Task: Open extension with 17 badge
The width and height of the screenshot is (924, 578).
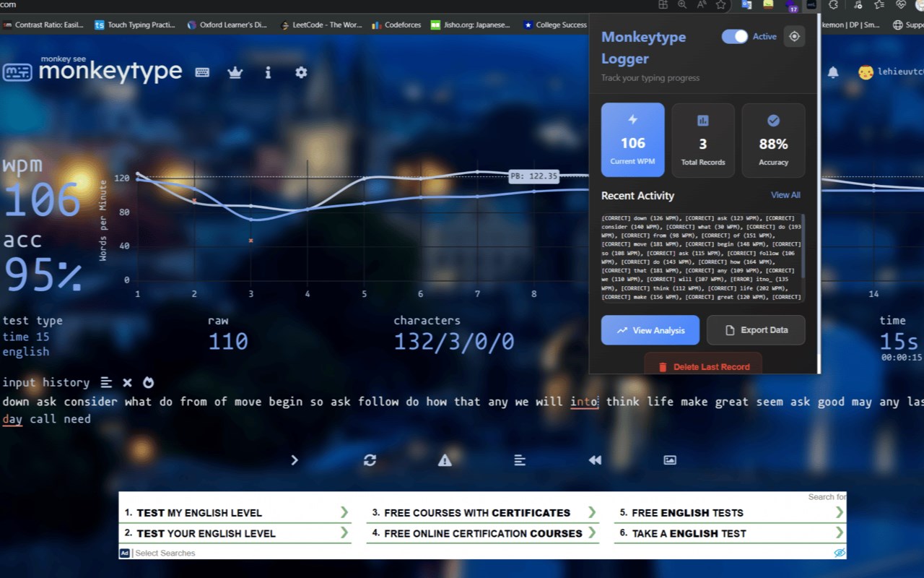Action: click(x=792, y=6)
